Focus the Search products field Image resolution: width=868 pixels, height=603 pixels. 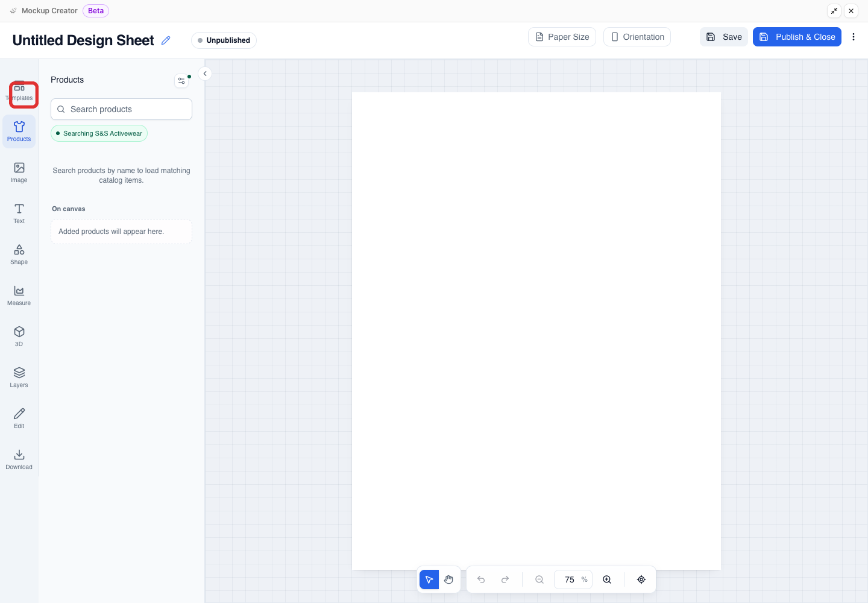point(121,109)
